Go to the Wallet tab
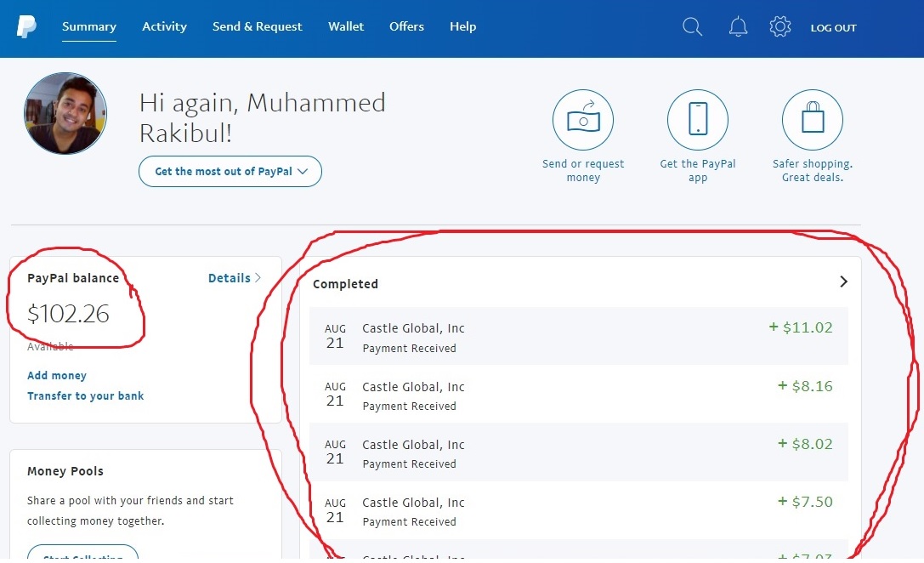This screenshot has height=563, width=924. pos(346,27)
